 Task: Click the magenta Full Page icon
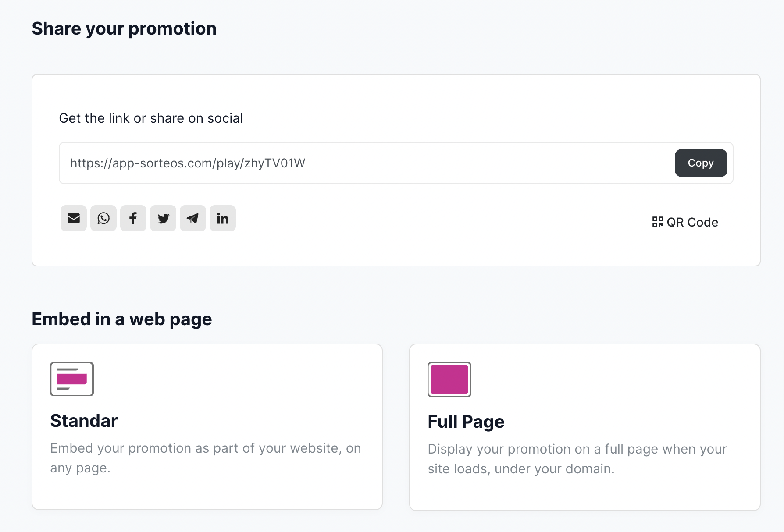449,379
